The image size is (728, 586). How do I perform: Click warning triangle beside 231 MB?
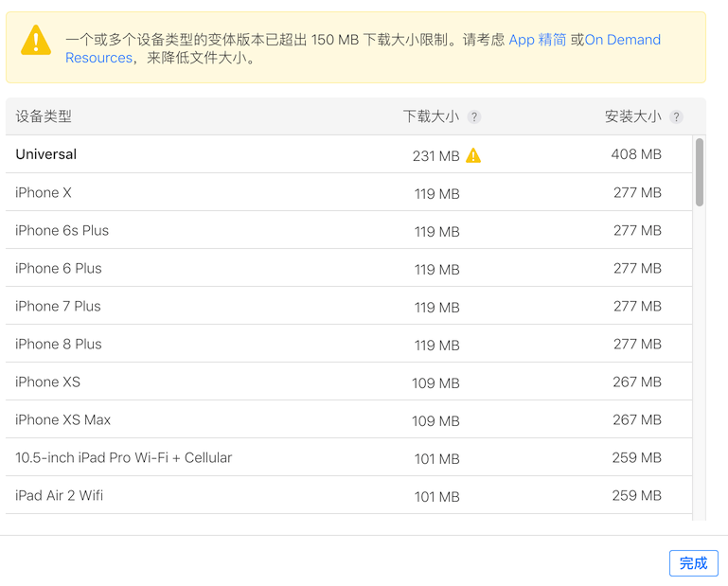473,155
